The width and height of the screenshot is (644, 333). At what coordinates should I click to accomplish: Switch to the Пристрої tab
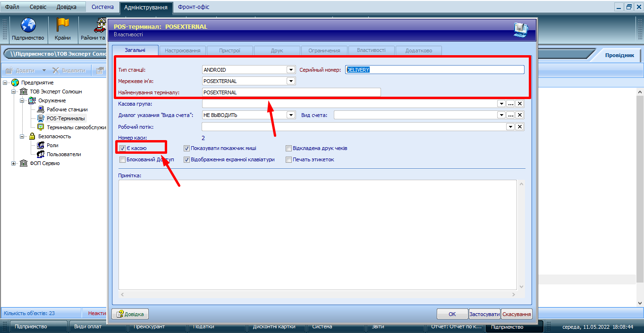coord(229,50)
